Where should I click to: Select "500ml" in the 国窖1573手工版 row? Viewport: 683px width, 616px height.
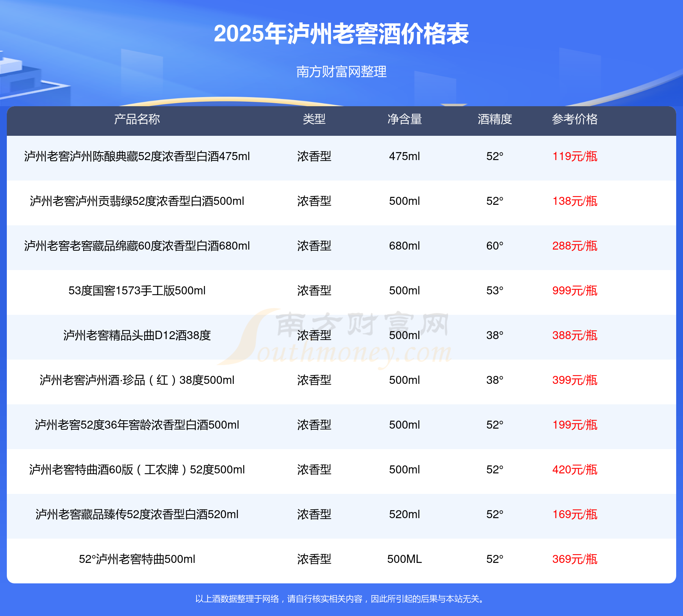coord(404,291)
